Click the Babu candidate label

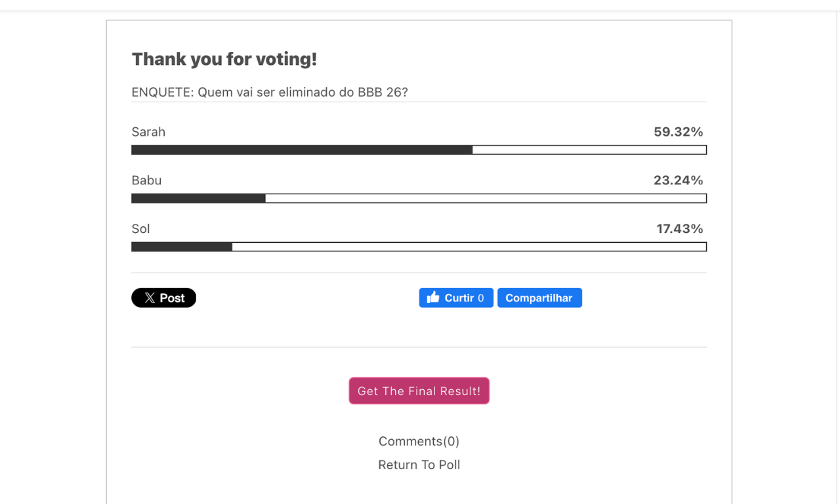click(x=146, y=180)
